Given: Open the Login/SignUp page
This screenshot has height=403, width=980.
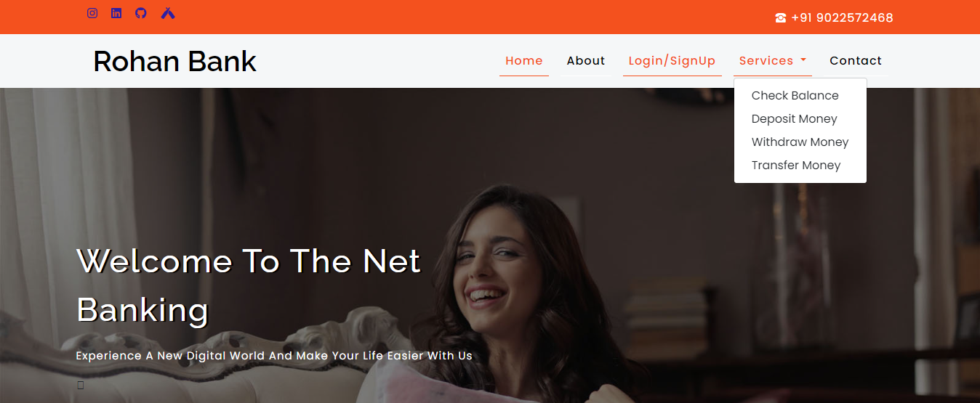Looking at the screenshot, I should click(672, 61).
